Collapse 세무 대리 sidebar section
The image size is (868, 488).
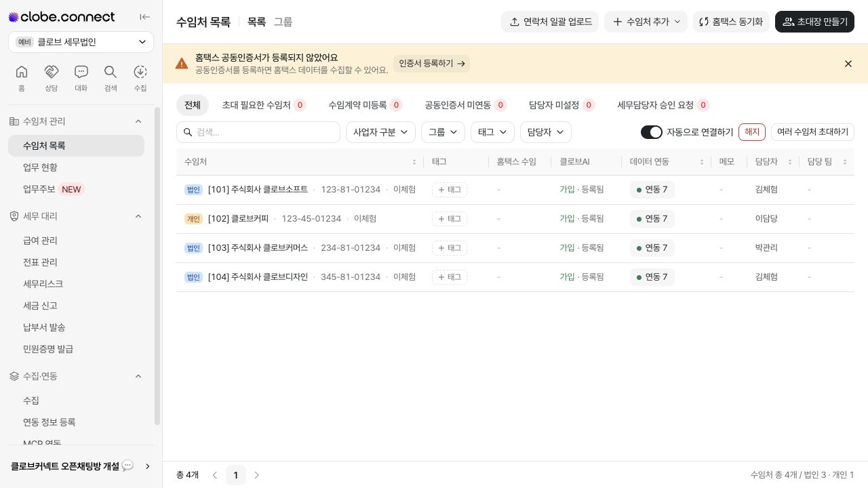(138, 216)
